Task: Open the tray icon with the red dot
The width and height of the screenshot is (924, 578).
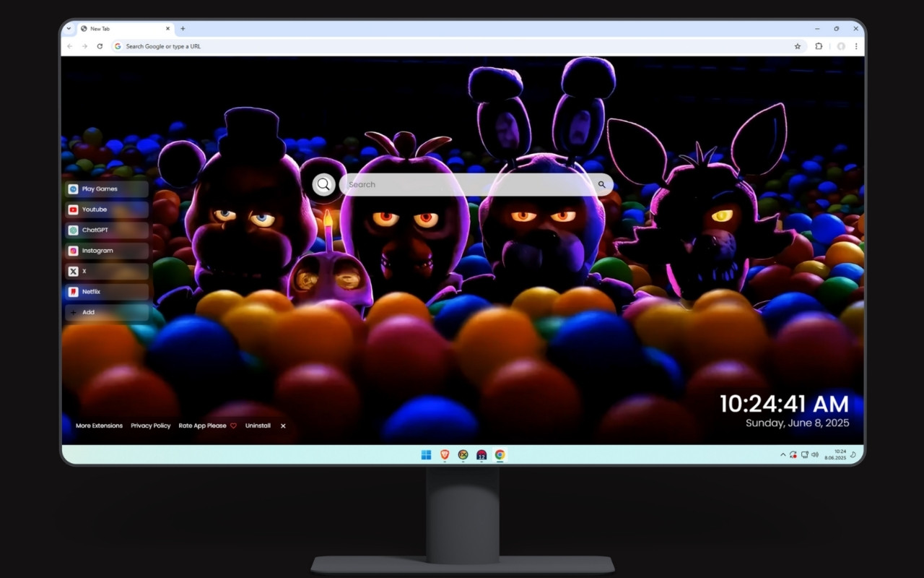Action: tap(793, 454)
